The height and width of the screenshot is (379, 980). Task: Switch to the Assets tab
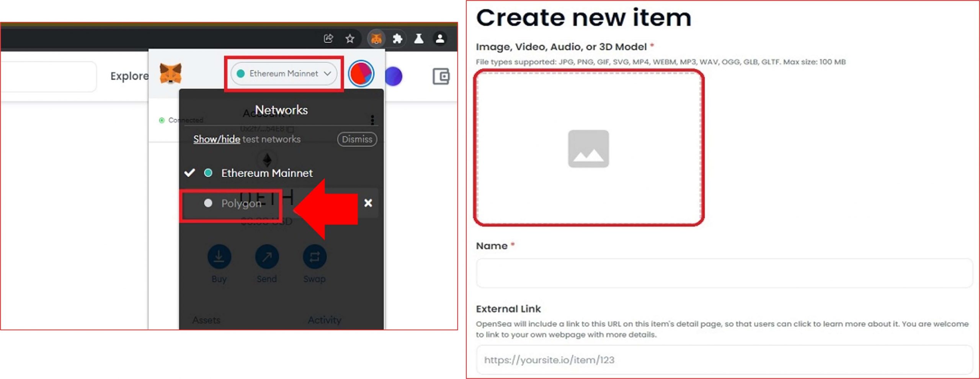tap(207, 320)
